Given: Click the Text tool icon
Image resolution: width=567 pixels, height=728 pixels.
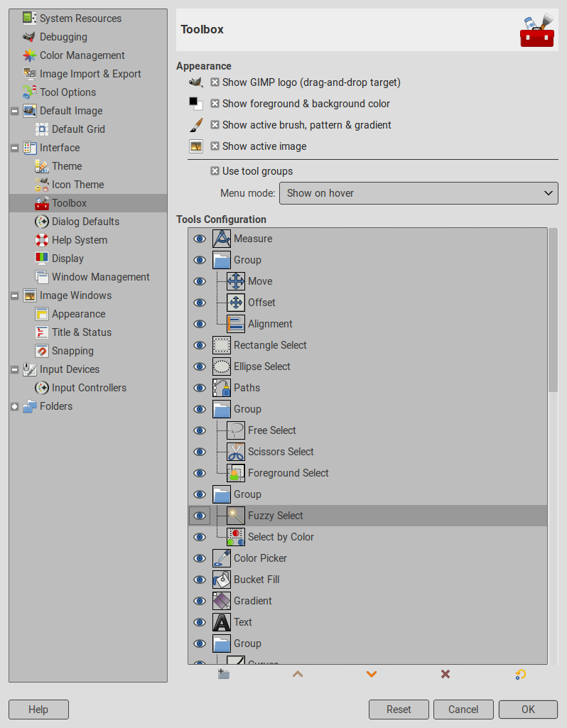Looking at the screenshot, I should click(x=222, y=623).
